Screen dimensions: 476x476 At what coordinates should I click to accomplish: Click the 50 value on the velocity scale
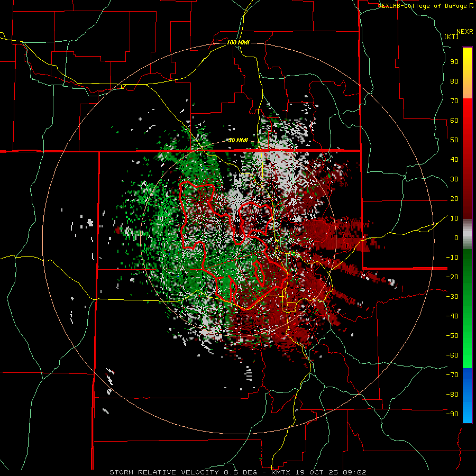[x=454, y=140]
